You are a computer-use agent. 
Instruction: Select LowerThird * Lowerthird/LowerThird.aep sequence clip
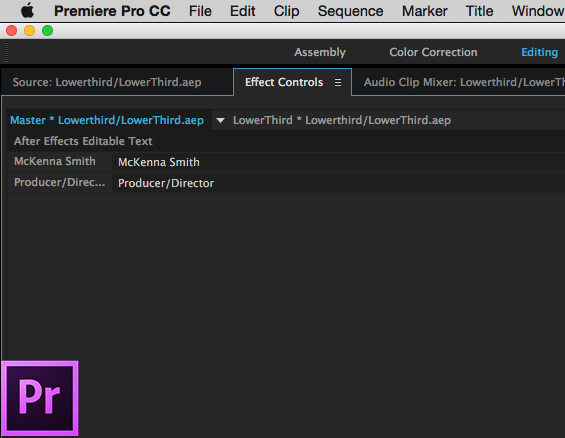[342, 120]
